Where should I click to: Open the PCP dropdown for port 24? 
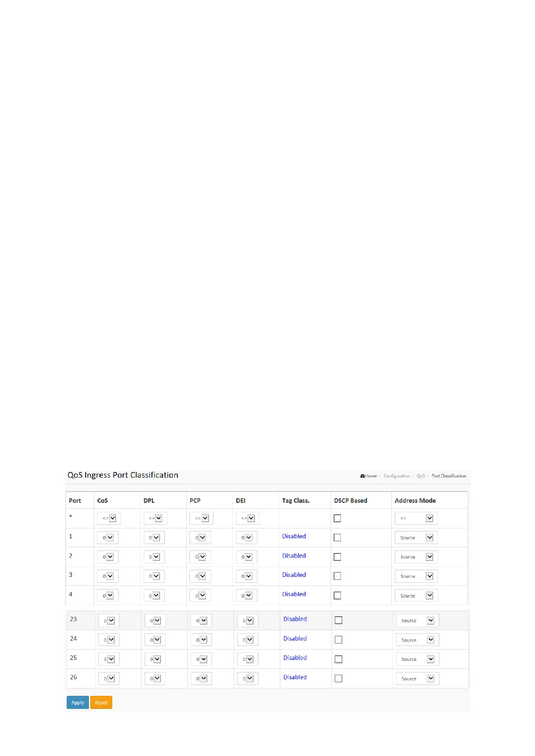coord(201,640)
